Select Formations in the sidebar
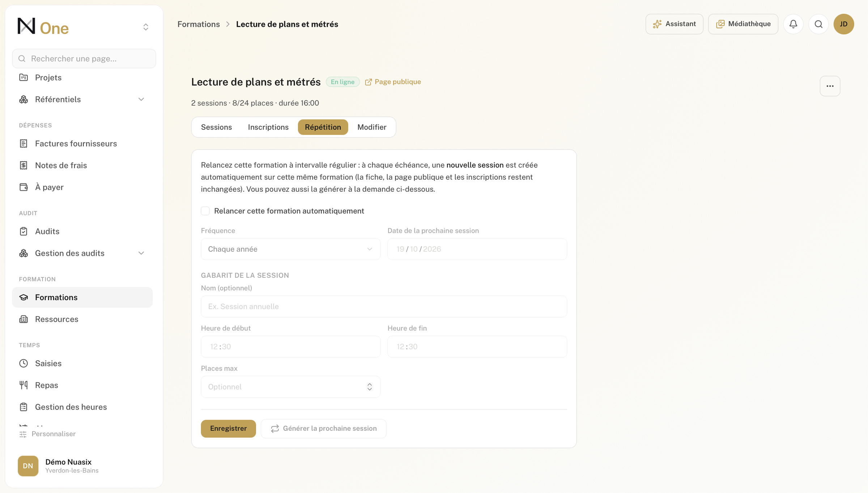The height and width of the screenshot is (493, 868). tap(82, 297)
